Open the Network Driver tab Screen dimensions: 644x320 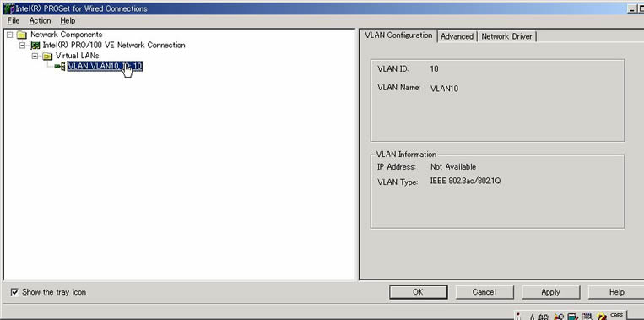506,36
